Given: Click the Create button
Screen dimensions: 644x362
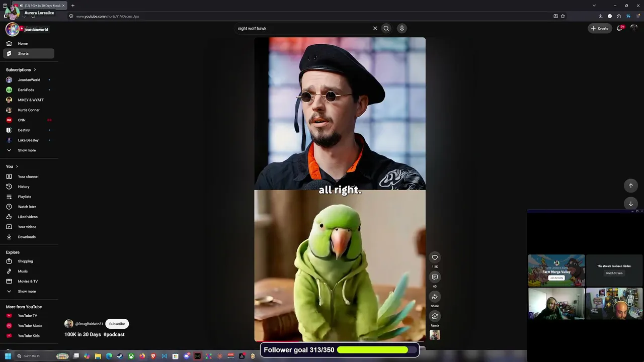Looking at the screenshot, I should click(599, 29).
